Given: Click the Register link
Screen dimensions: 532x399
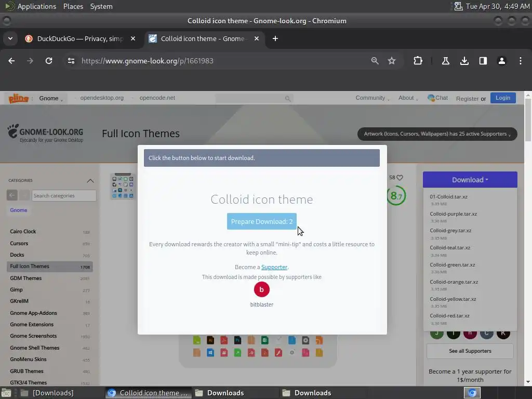Looking at the screenshot, I should point(467,99).
